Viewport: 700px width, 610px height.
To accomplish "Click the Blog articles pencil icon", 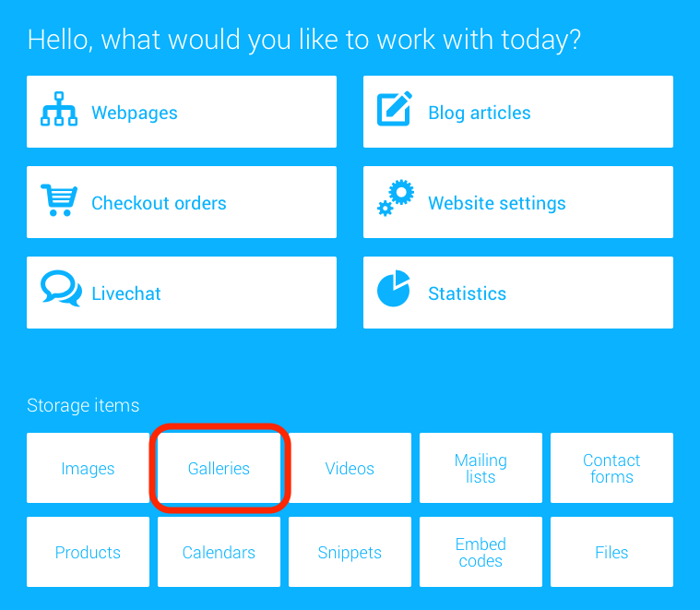I will (x=395, y=109).
